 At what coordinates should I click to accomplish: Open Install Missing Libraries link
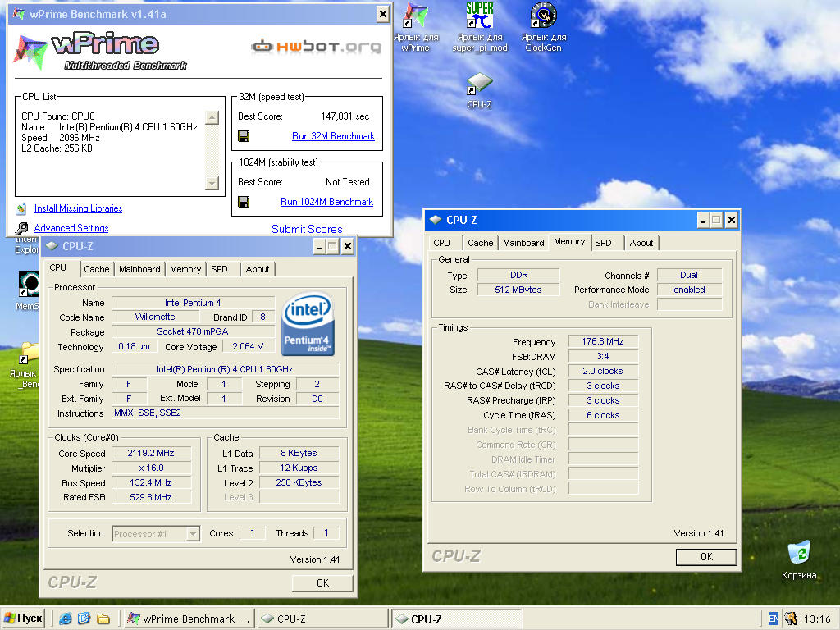(78, 208)
